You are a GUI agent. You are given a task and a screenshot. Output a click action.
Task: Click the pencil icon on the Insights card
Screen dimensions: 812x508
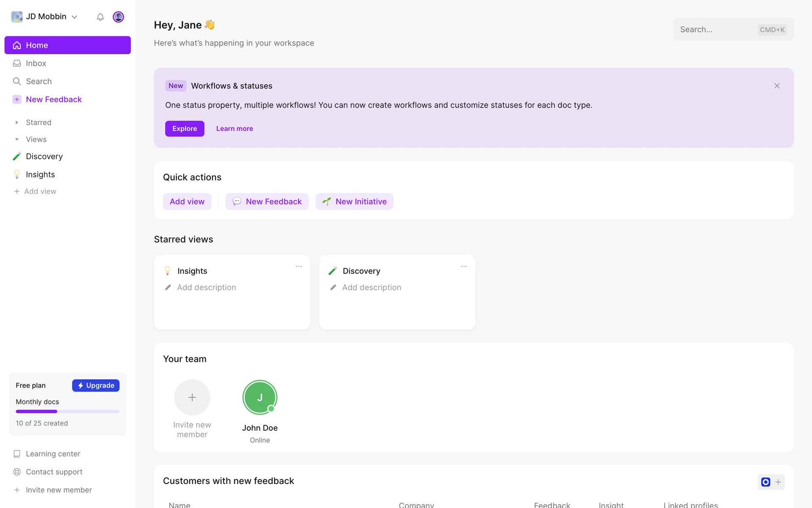pos(168,287)
